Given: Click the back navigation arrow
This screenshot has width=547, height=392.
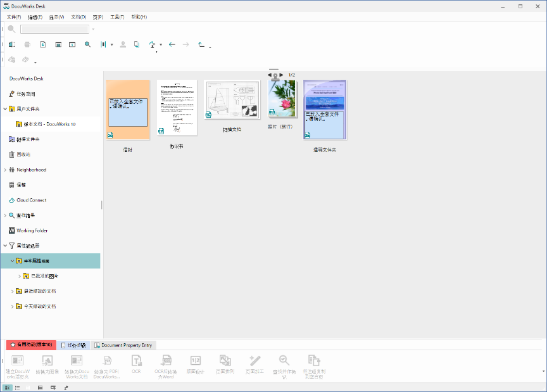Looking at the screenshot, I should pyautogui.click(x=172, y=44).
